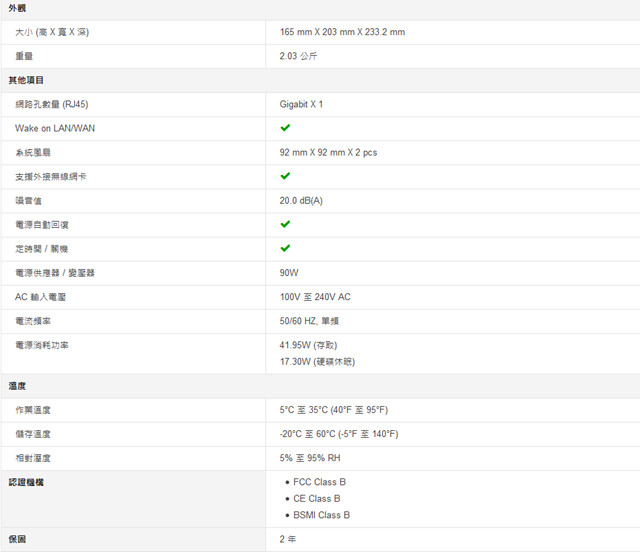The image size is (640, 552).
Task: Select the 保固 row label
Action: coord(18,539)
